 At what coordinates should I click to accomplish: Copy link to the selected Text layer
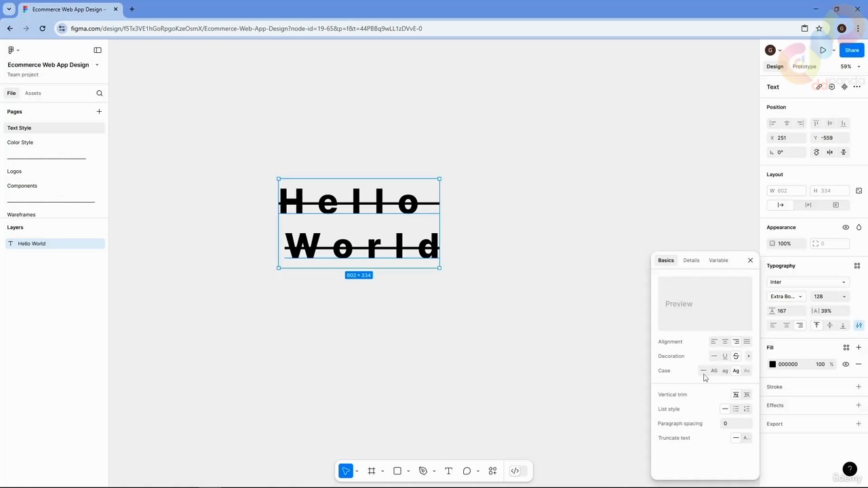point(818,87)
